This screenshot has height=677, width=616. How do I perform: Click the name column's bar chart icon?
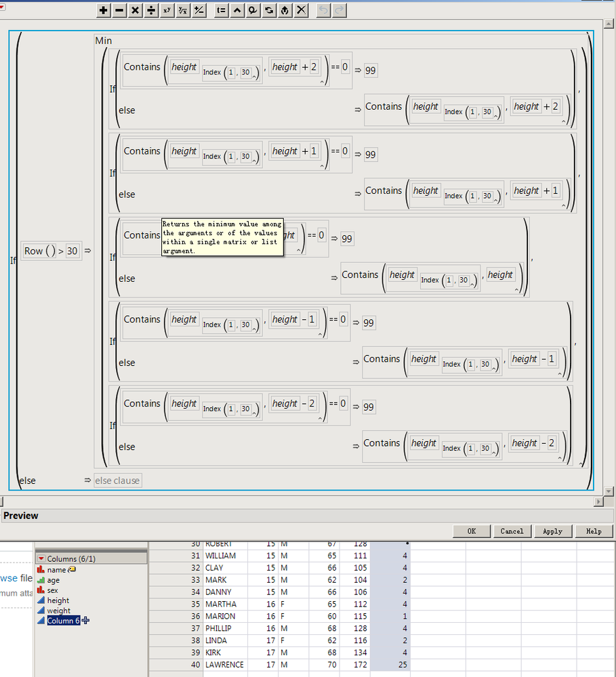tap(41, 569)
